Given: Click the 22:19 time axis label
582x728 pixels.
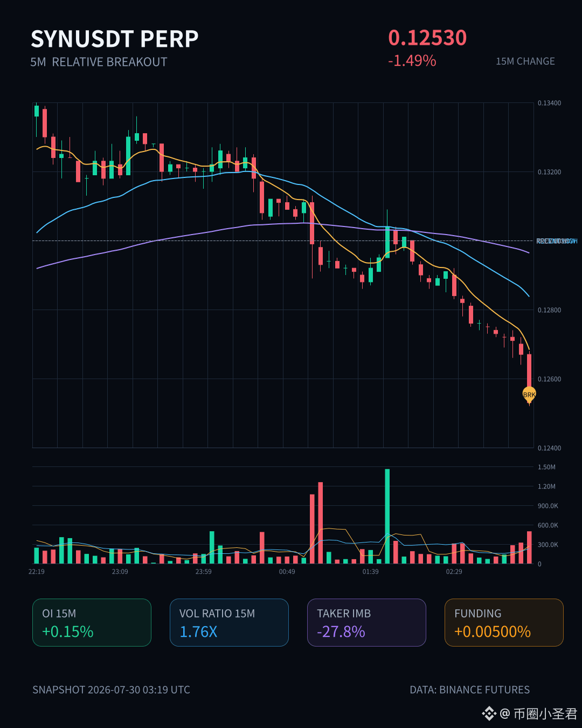Looking at the screenshot, I should coord(37,572).
